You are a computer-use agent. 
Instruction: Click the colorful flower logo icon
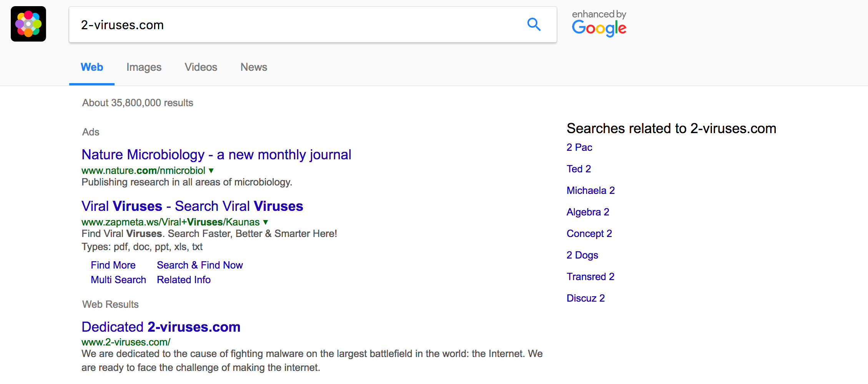click(x=28, y=24)
